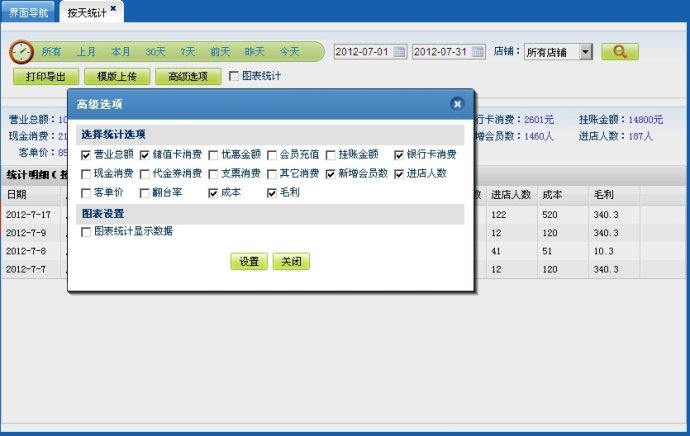Viewport: 690px width, 436px height.
Task: Click the start date input field
Action: [362, 51]
